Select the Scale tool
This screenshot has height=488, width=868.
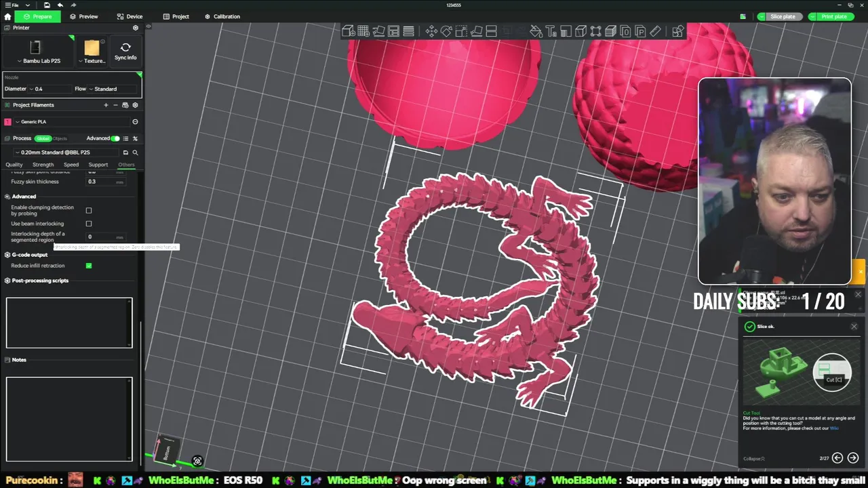460,31
